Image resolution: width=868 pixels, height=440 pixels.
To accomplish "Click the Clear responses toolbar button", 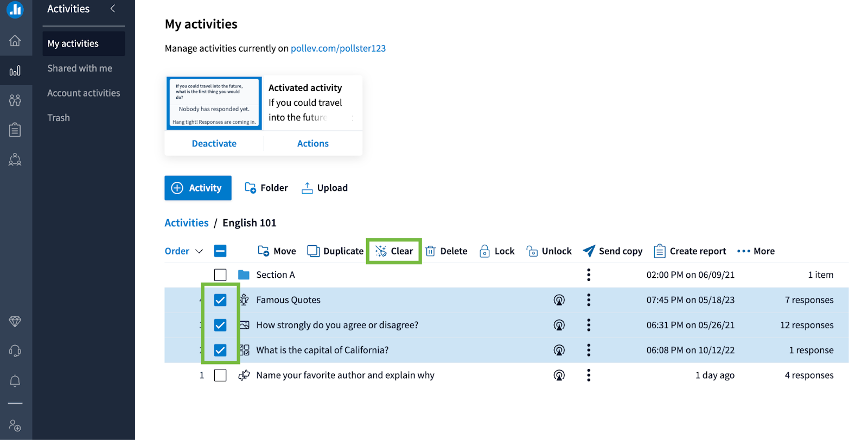I will click(394, 251).
